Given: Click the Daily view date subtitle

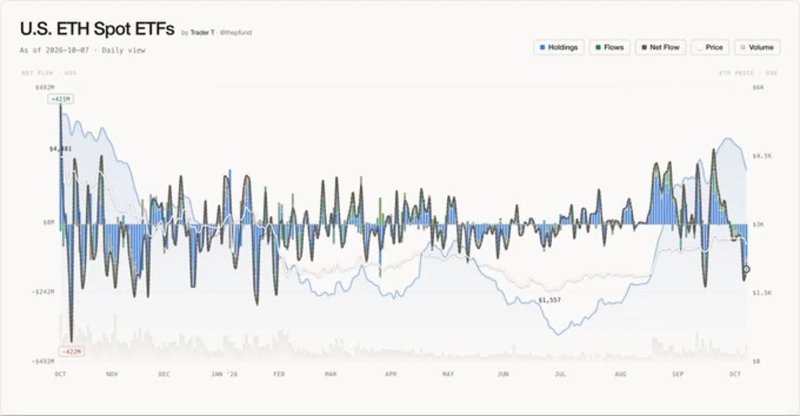Looking at the screenshot, I should 83,50.
